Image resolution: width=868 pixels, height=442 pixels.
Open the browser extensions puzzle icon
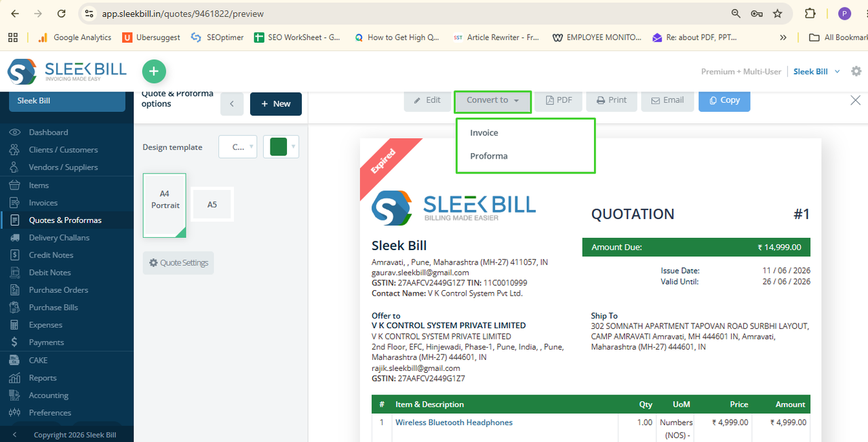[x=810, y=14]
